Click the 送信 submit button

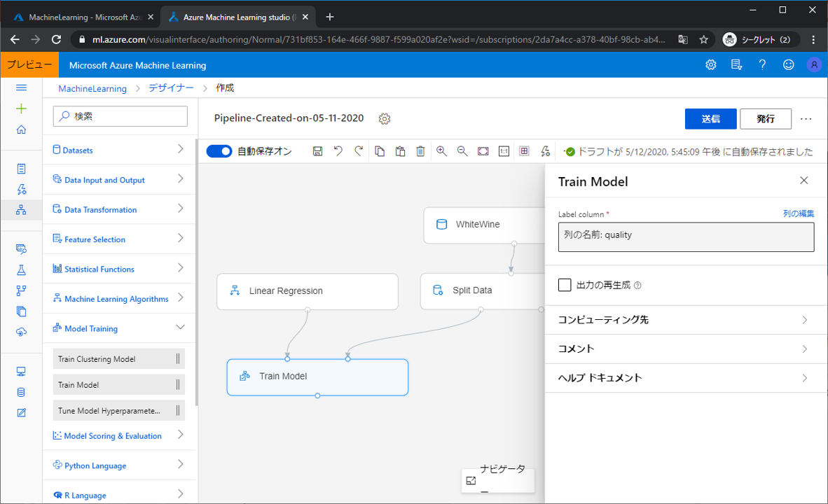(710, 119)
